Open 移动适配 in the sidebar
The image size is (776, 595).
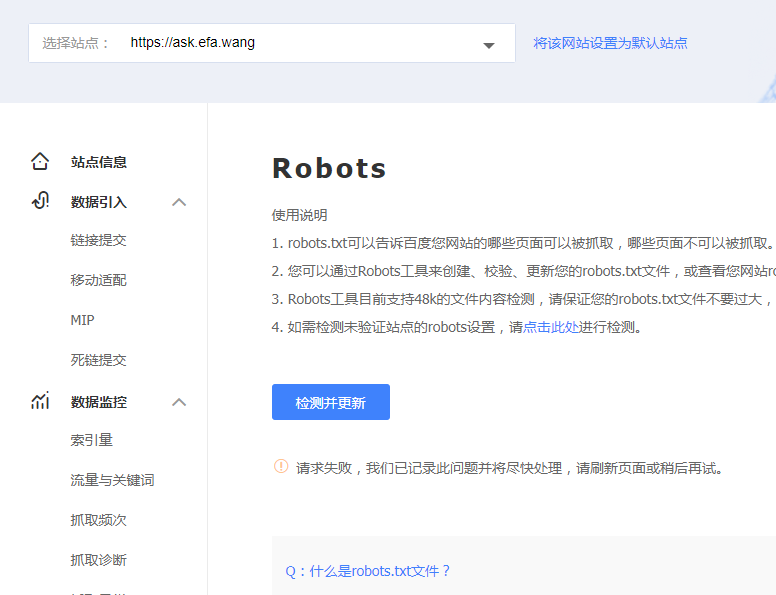[x=98, y=280]
